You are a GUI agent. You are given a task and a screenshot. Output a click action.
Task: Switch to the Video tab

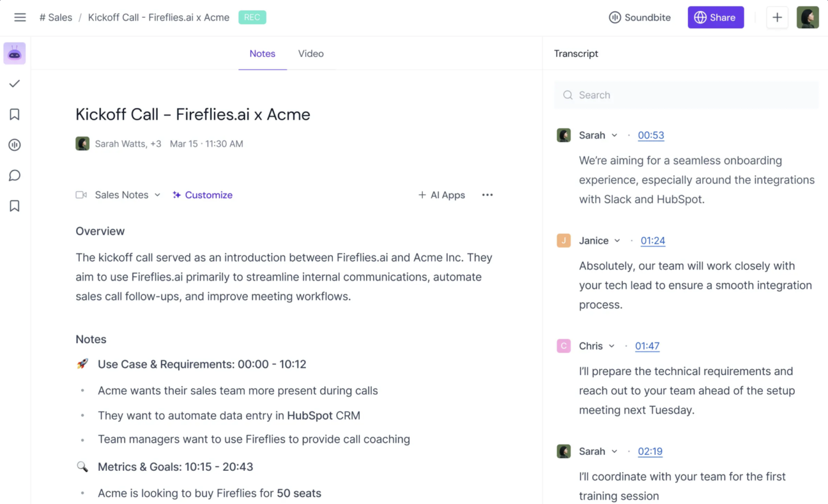[311, 53]
